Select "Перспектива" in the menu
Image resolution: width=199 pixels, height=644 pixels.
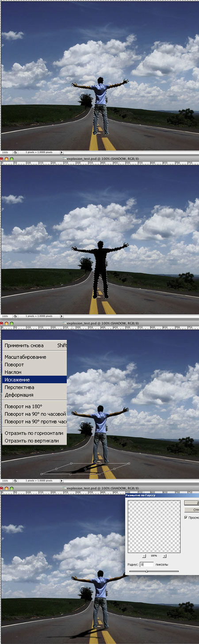[x=34, y=387]
